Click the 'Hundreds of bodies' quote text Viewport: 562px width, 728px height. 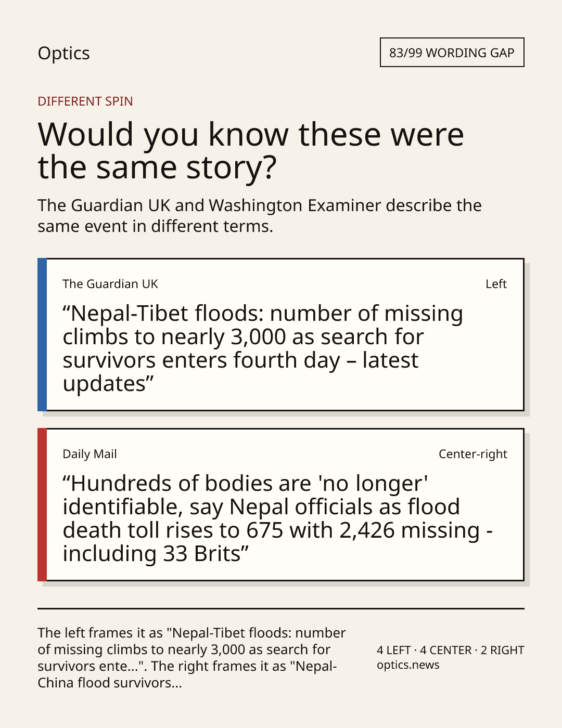coord(278,518)
